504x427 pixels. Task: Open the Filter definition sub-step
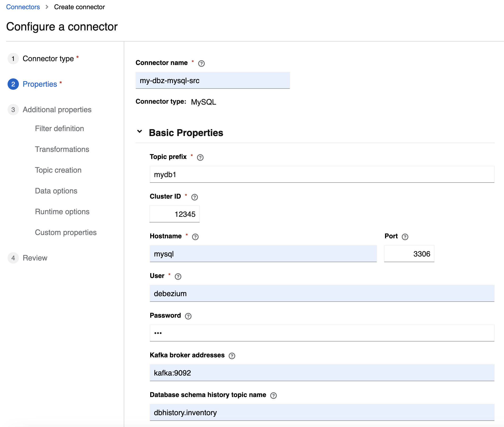[59, 128]
